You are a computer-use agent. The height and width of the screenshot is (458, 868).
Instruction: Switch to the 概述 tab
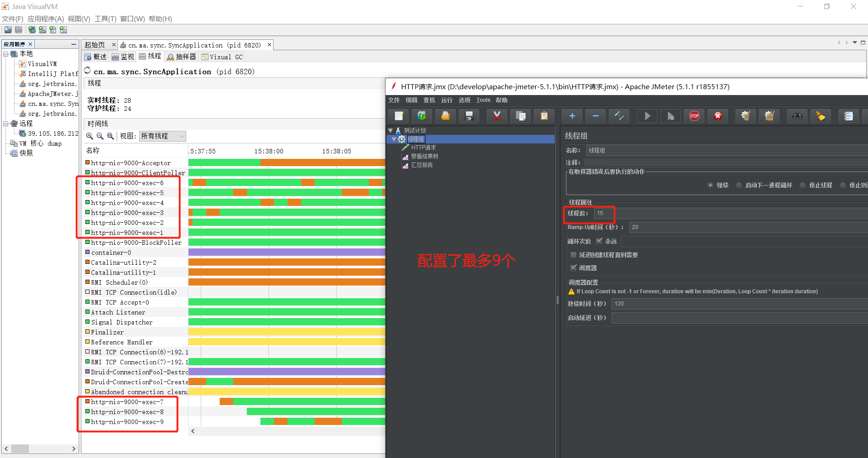click(x=95, y=57)
